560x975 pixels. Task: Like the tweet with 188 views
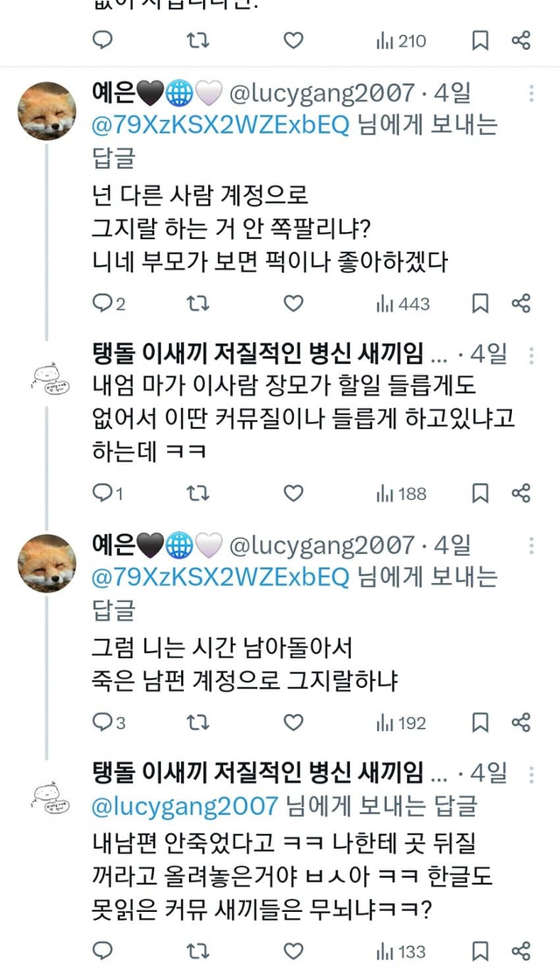point(294,494)
